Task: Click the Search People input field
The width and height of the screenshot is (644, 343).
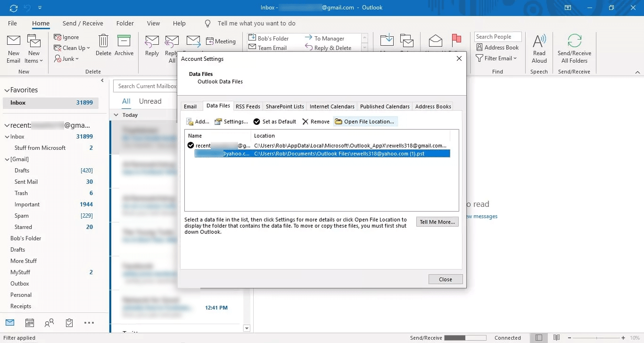Action: tap(498, 37)
